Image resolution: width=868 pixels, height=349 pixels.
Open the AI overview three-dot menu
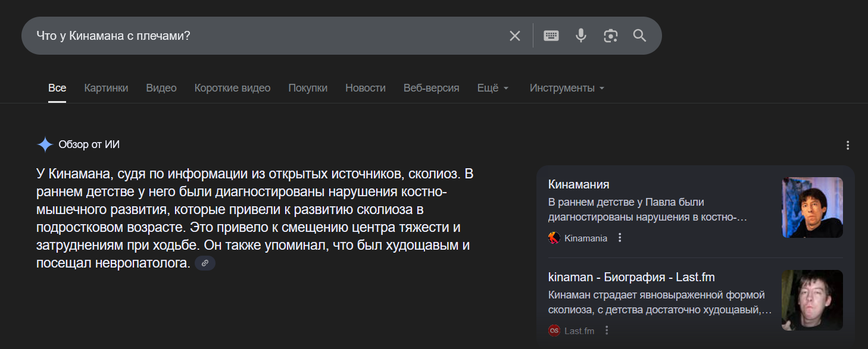point(848,145)
